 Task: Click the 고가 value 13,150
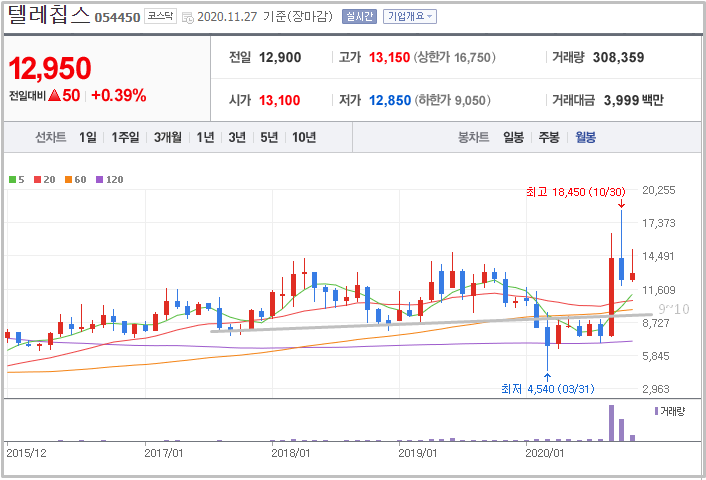[x=389, y=57]
